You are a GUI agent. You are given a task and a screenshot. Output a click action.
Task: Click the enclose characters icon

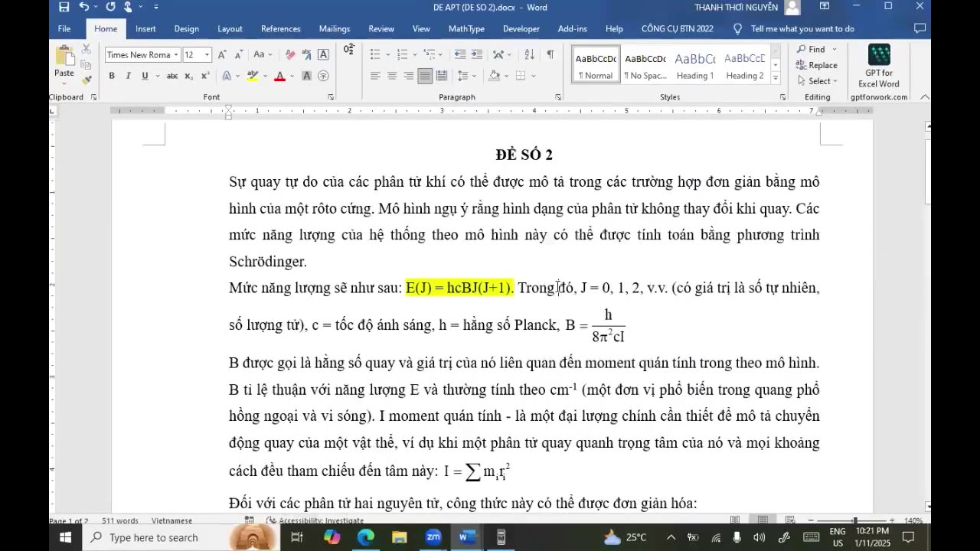(323, 76)
